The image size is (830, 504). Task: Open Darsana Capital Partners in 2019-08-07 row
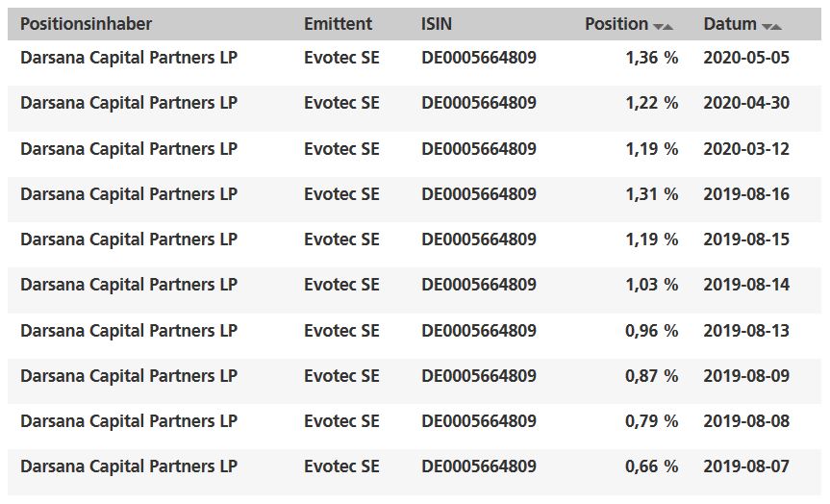point(129,466)
